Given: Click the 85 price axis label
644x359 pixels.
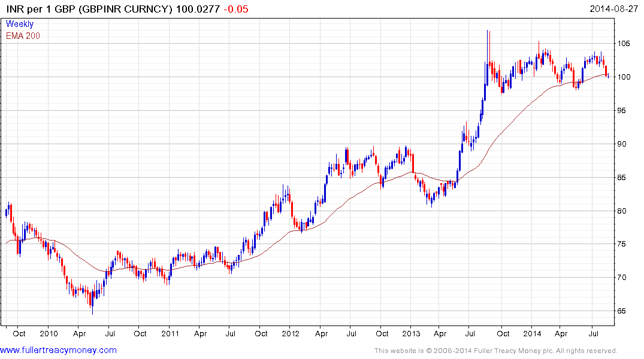Looking at the screenshot, I should pos(621,178).
